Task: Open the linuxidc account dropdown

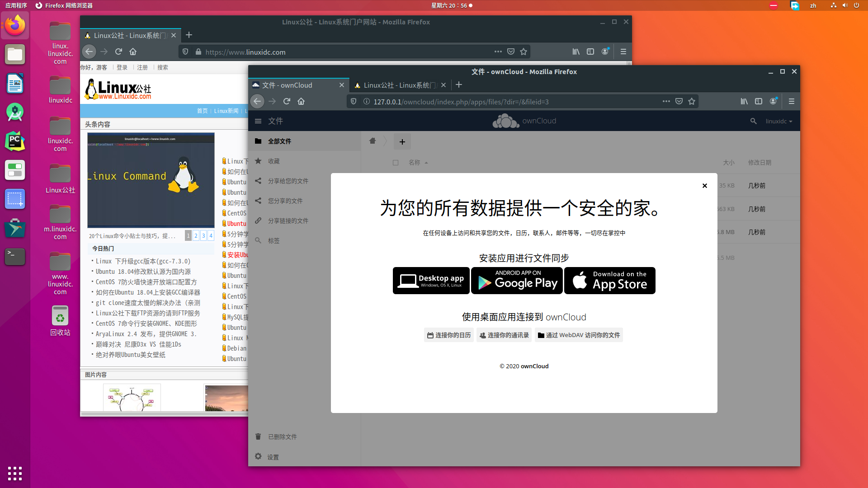Action: coord(778,121)
